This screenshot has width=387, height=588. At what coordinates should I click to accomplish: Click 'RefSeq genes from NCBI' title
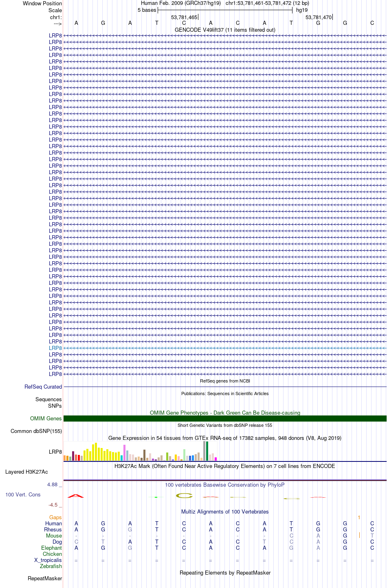coord(225,381)
